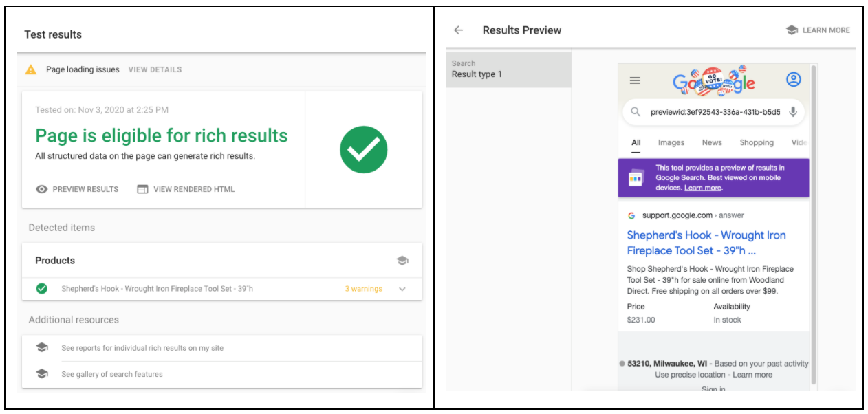This screenshot has width=868, height=414.
Task: Click the Results Preview title
Action: tap(522, 30)
